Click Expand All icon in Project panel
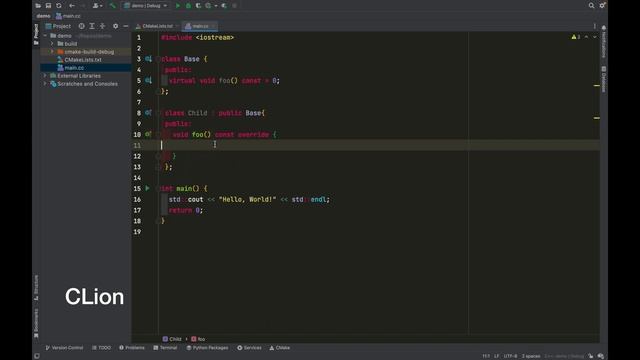The image size is (640, 360). (92, 26)
